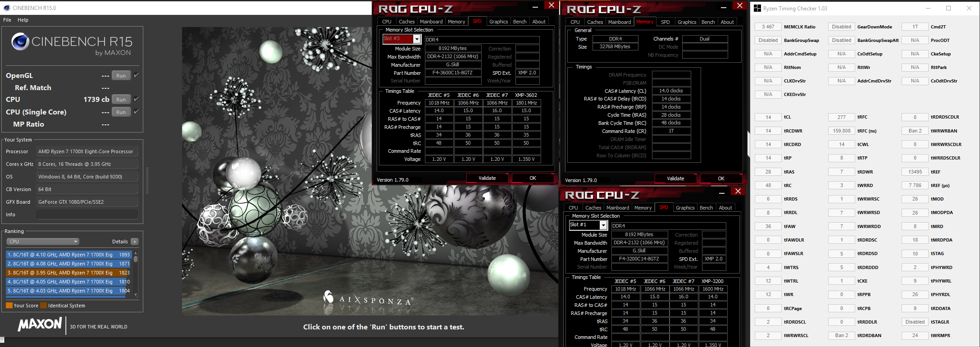The width and height of the screenshot is (980, 347).
Task: Click the GearDownMode Disabled value
Action: tap(842, 27)
